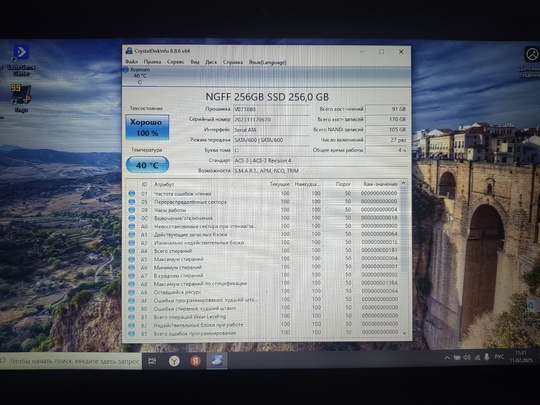Click the status circle of attribute A1
The width and height of the screenshot is (540, 405).
132,235
